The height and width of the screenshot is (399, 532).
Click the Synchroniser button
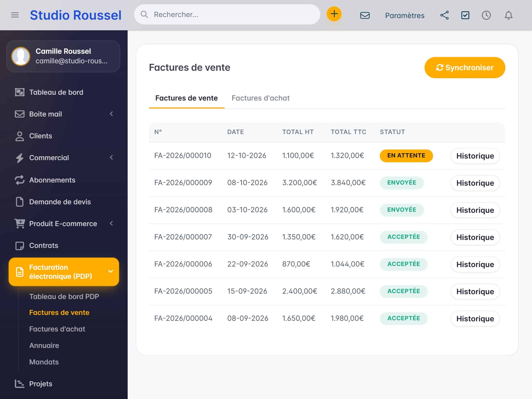point(465,68)
